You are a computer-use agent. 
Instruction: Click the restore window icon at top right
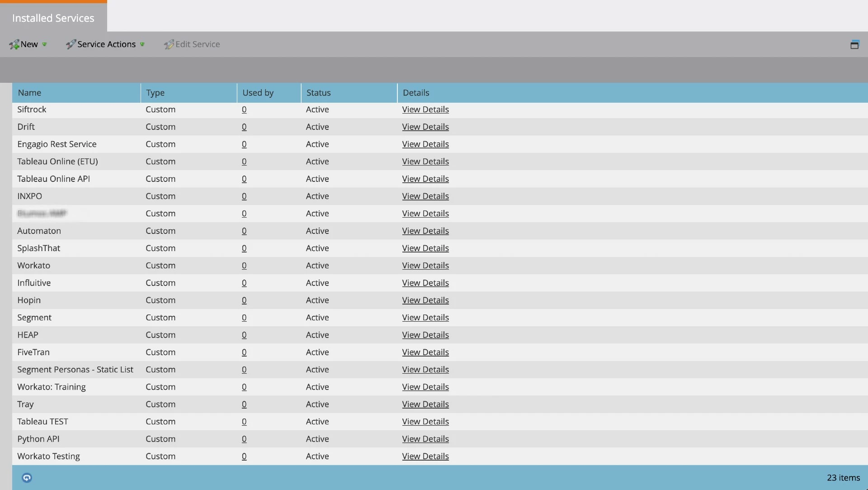[x=854, y=44]
